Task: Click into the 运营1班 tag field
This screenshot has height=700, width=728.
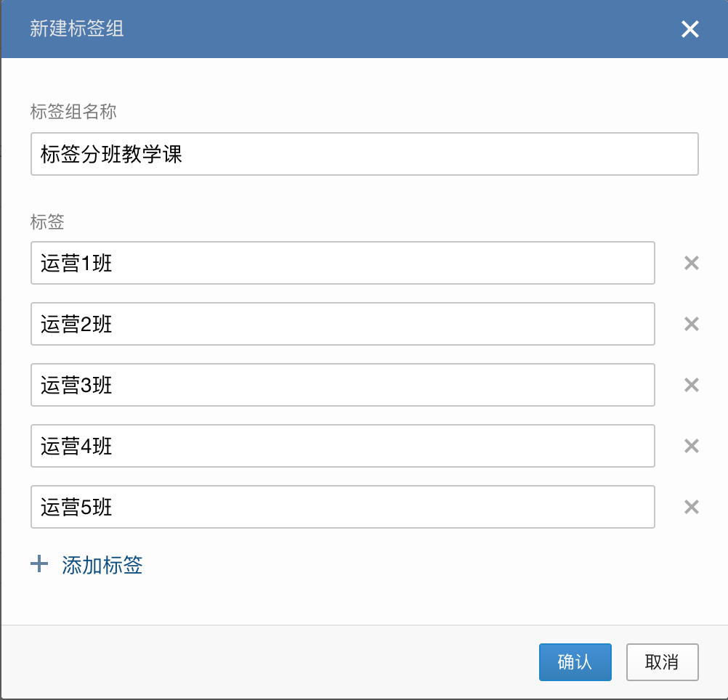Action: tap(342, 263)
